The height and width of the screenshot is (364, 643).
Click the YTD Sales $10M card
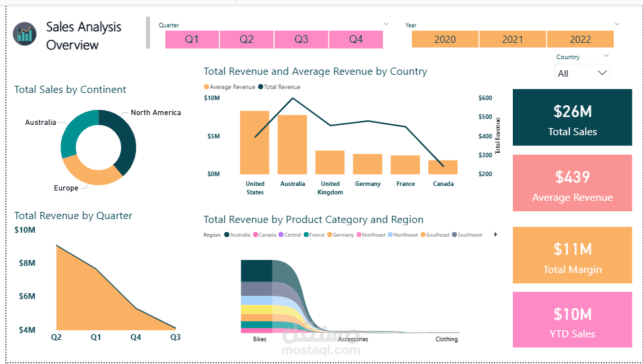pos(572,320)
